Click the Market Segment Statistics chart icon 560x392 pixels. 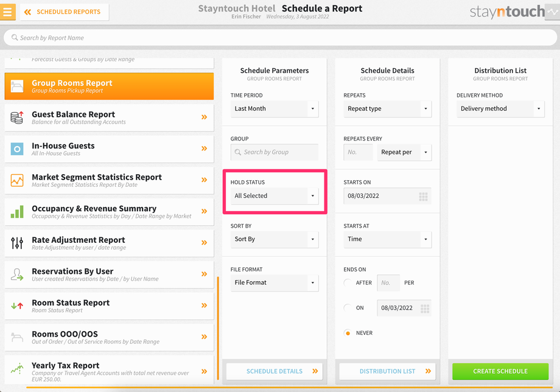click(17, 180)
